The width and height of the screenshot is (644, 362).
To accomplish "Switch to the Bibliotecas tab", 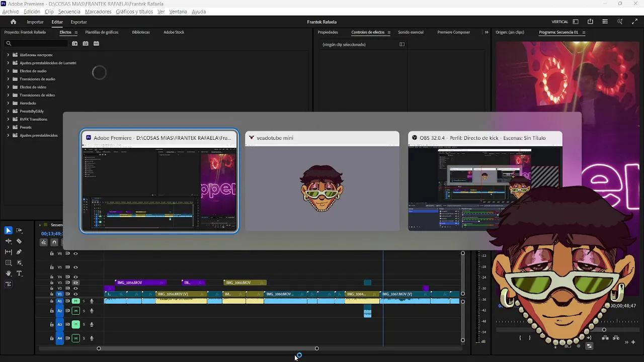I will pyautogui.click(x=141, y=32).
